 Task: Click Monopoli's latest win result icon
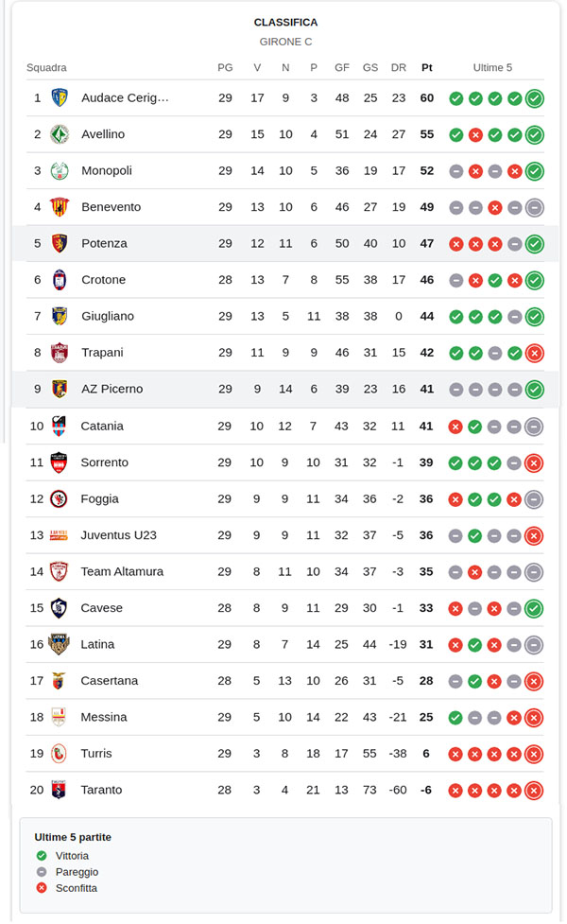point(535,171)
